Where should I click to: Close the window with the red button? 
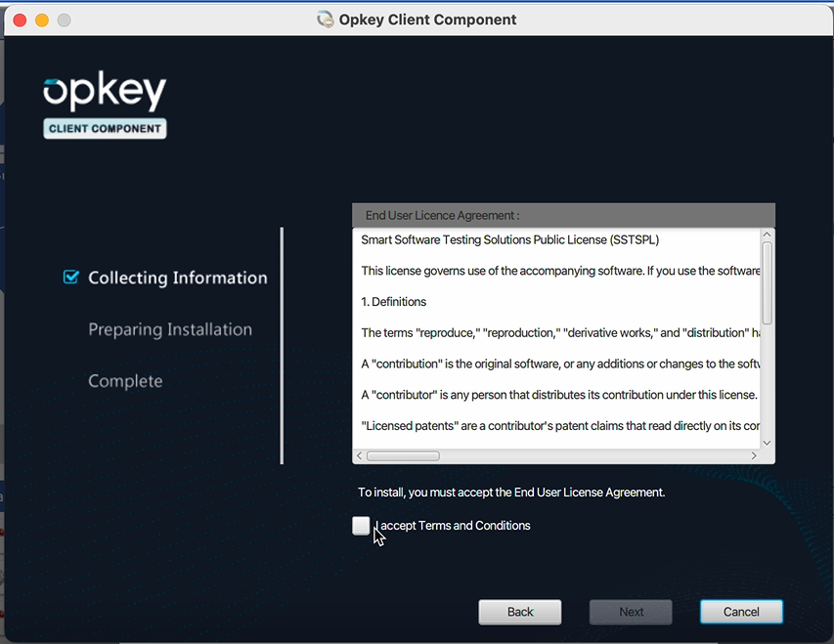20,21
